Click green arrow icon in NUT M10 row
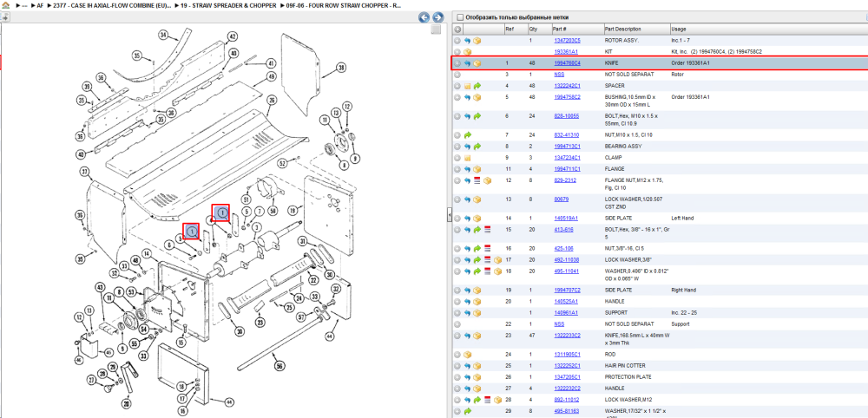Image resolution: width=868 pixels, height=418 pixels. tap(467, 135)
